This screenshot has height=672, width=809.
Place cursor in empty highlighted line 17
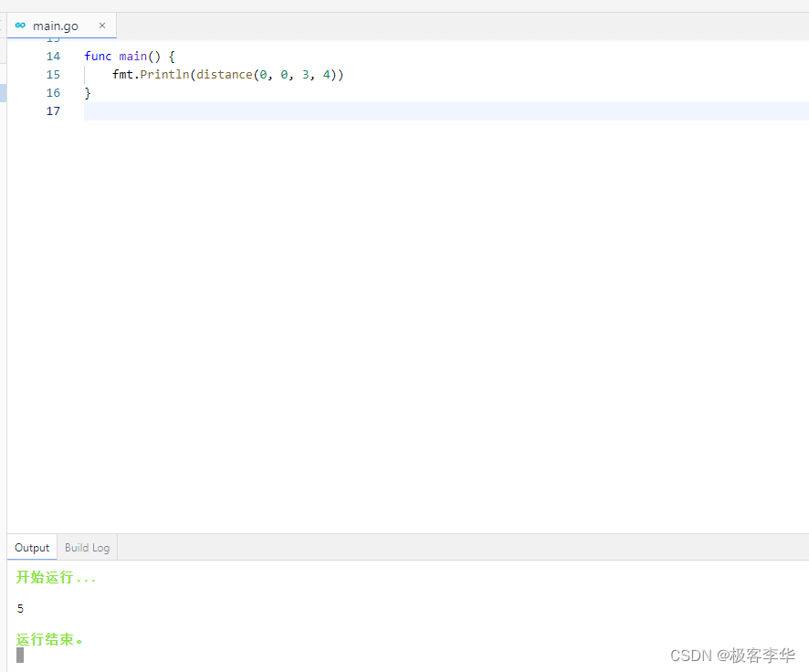[x=447, y=111]
